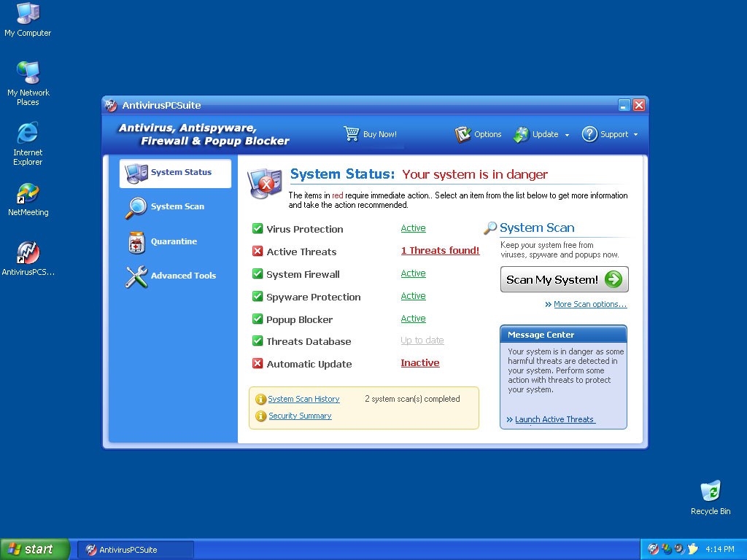The height and width of the screenshot is (560, 747).
Task: Select the Recycle Bin icon
Action: click(710, 491)
